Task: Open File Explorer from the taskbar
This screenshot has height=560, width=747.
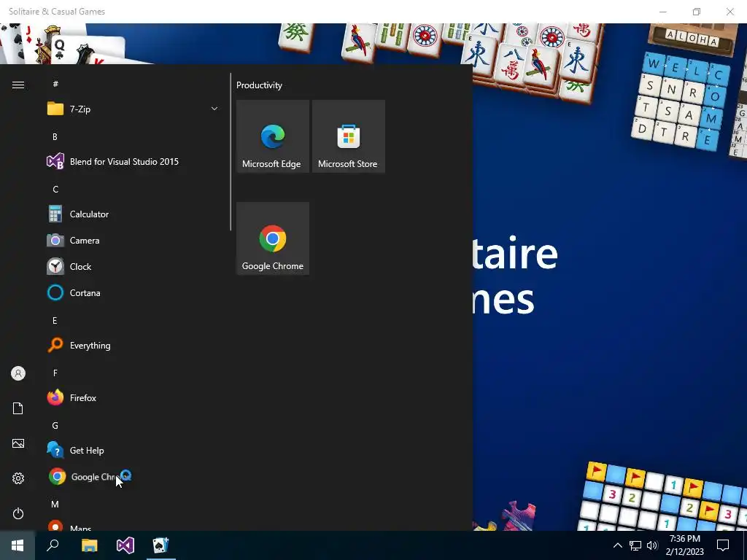Action: 89,545
